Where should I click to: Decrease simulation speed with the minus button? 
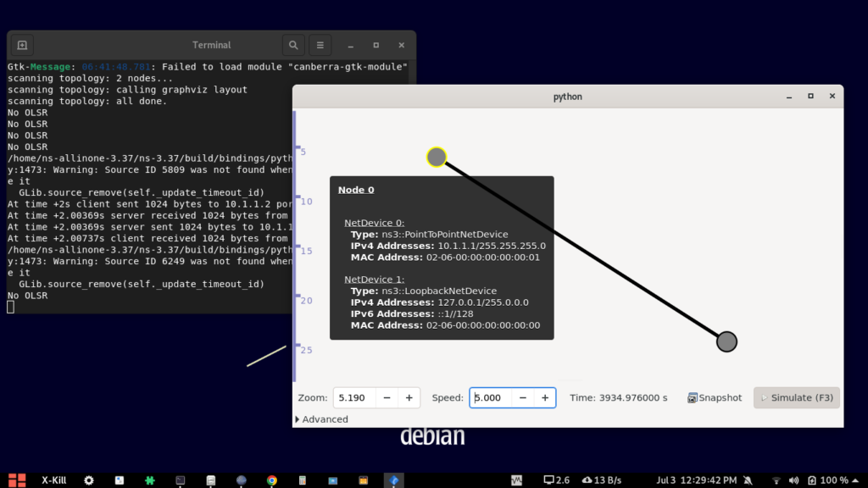[x=523, y=397]
